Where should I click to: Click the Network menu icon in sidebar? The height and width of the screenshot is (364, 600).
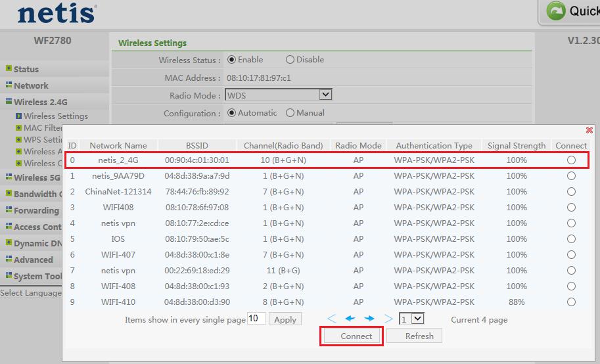(9, 85)
